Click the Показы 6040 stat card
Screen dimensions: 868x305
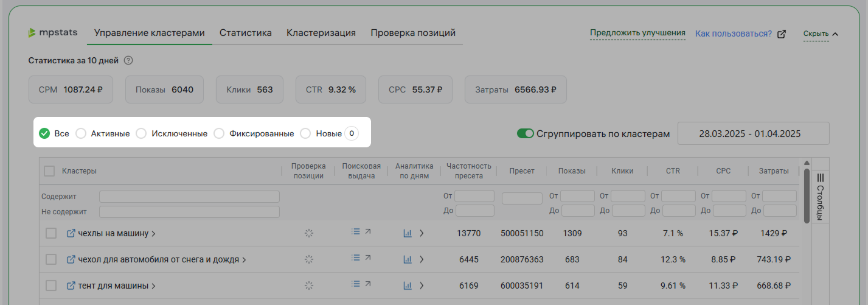tap(164, 89)
